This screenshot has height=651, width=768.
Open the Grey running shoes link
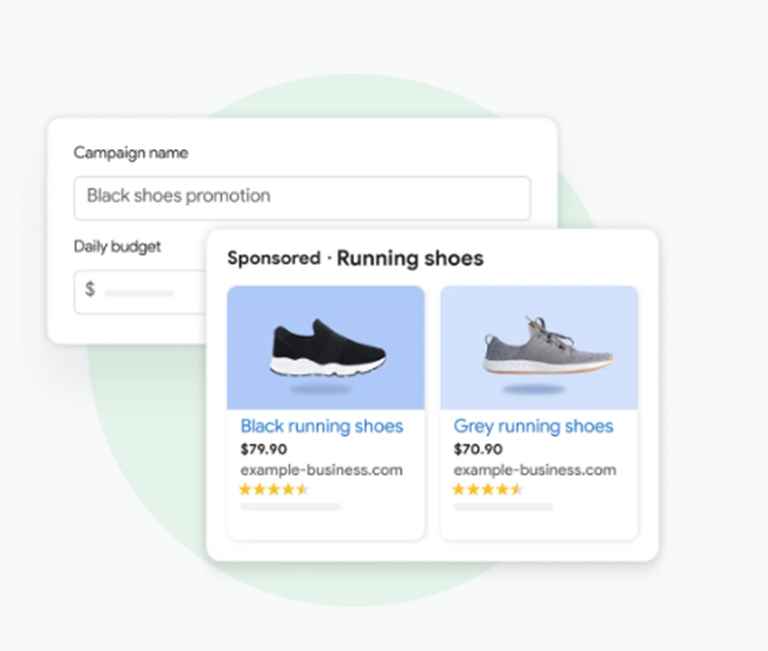[x=533, y=426]
